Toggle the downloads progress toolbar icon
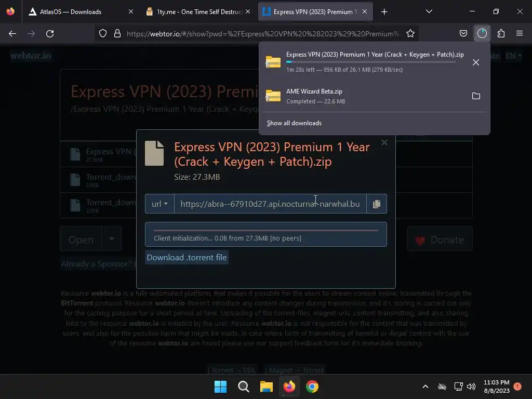The image size is (532, 399). tap(482, 34)
